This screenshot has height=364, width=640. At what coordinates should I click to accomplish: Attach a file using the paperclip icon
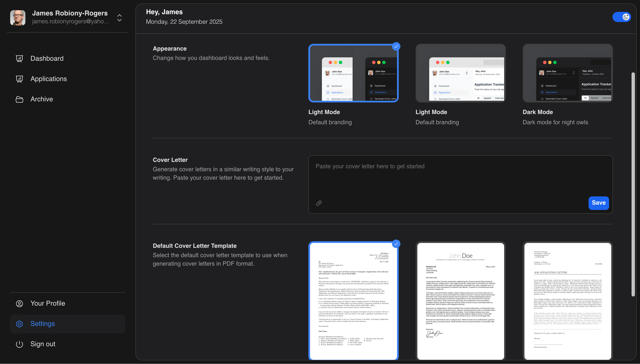[x=319, y=203]
